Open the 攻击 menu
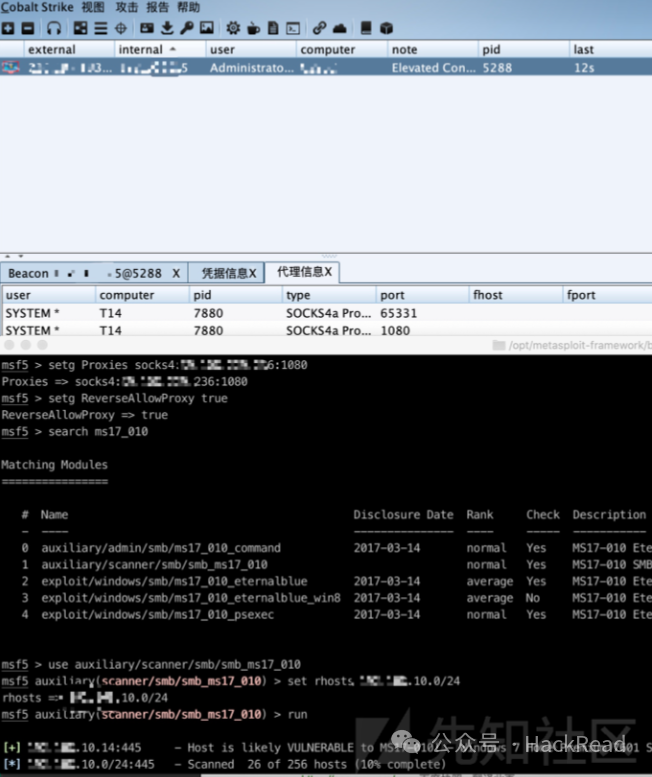The image size is (652, 777). click(126, 7)
